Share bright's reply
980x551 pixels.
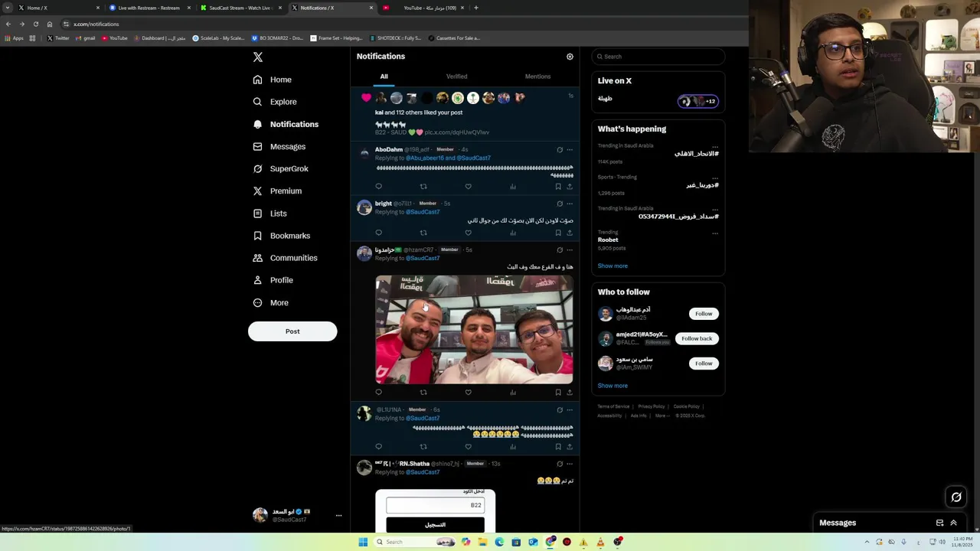(570, 233)
